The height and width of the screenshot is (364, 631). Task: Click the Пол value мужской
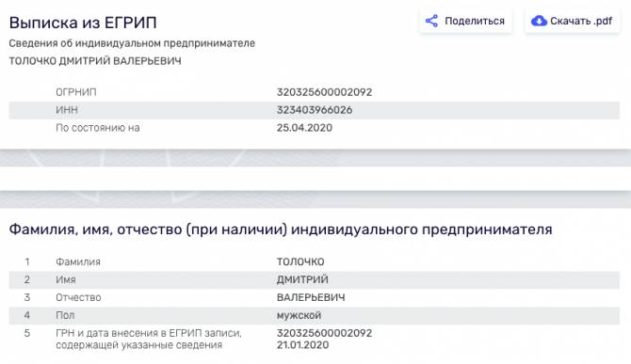[x=299, y=315]
